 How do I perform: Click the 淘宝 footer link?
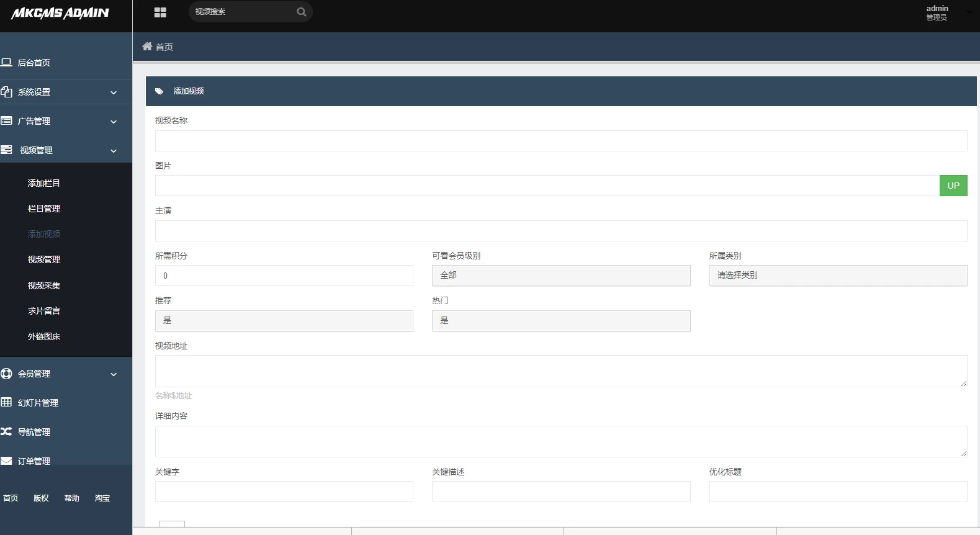(x=102, y=498)
